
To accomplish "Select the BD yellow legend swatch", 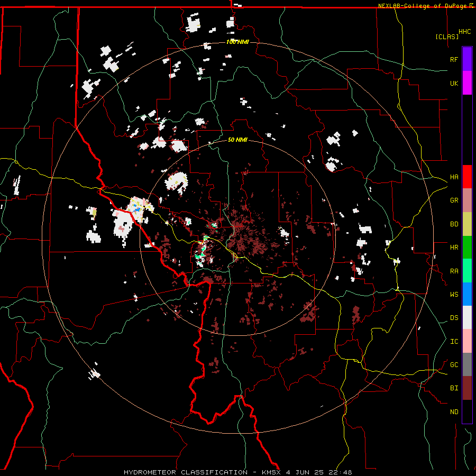I will coord(467,224).
